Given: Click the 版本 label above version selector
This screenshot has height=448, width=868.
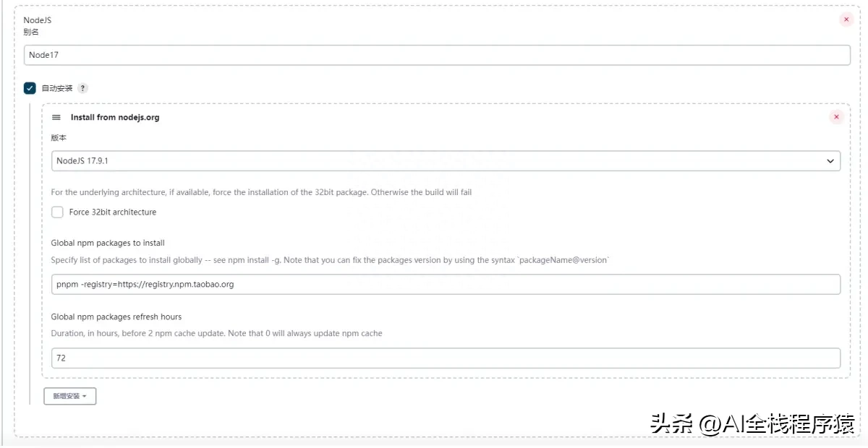Looking at the screenshot, I should [59, 137].
